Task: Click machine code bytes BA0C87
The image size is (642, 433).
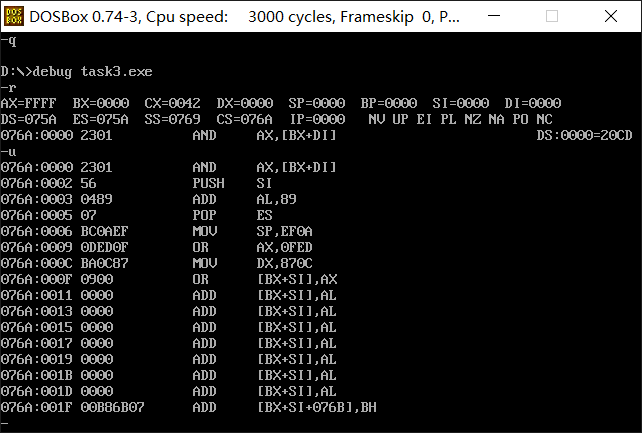Action: (x=104, y=263)
